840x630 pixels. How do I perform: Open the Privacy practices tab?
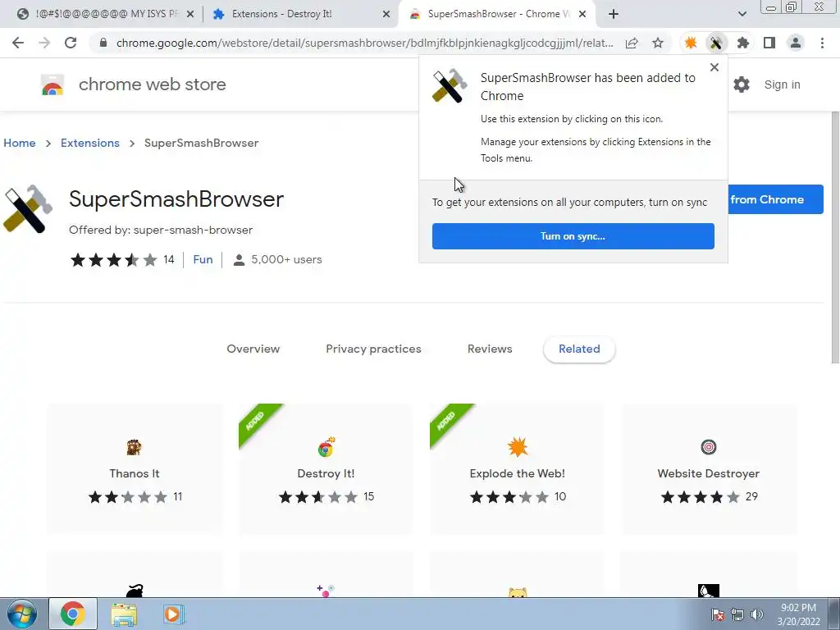(373, 349)
